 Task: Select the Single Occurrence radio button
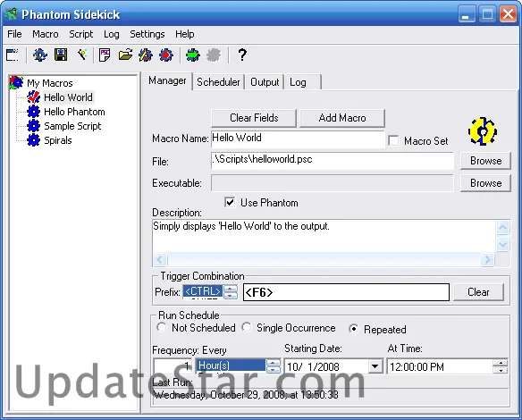click(x=247, y=327)
